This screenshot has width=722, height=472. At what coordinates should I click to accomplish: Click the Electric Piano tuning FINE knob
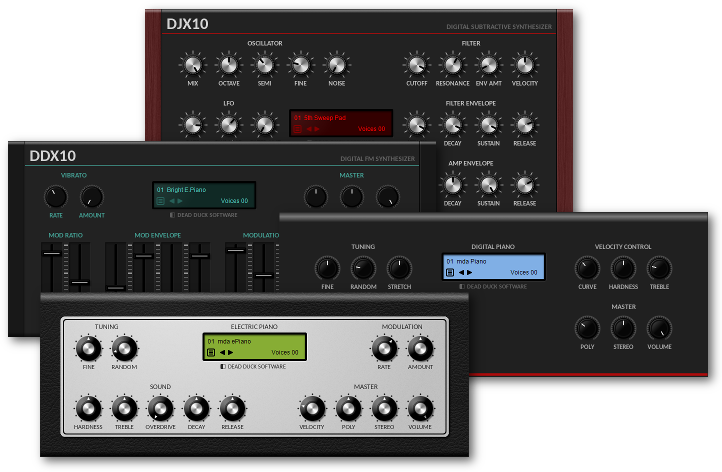(88, 349)
